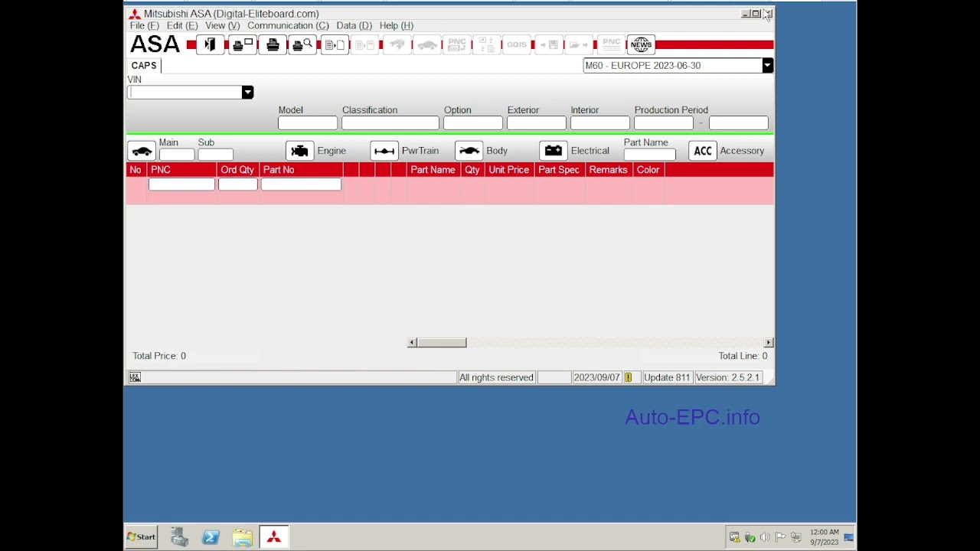Select the ACC Accessory icon
Image resolution: width=980 pixels, height=551 pixels.
click(703, 151)
